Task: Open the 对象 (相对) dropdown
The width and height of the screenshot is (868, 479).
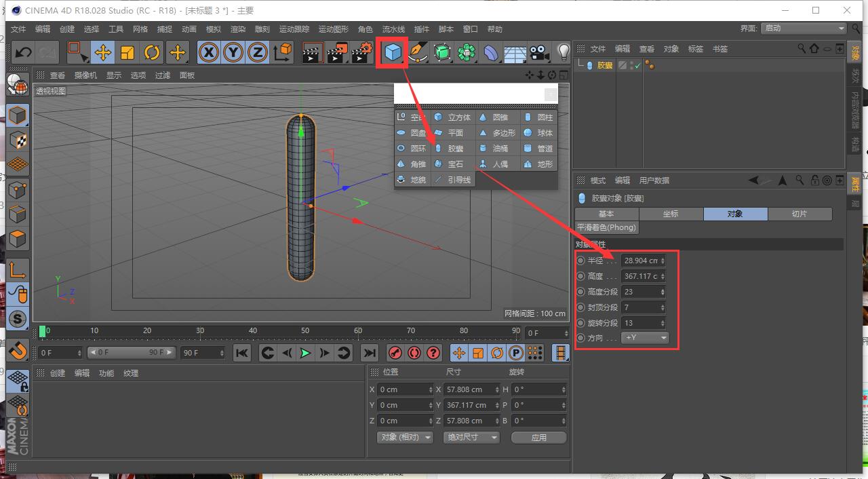Action: click(x=405, y=438)
